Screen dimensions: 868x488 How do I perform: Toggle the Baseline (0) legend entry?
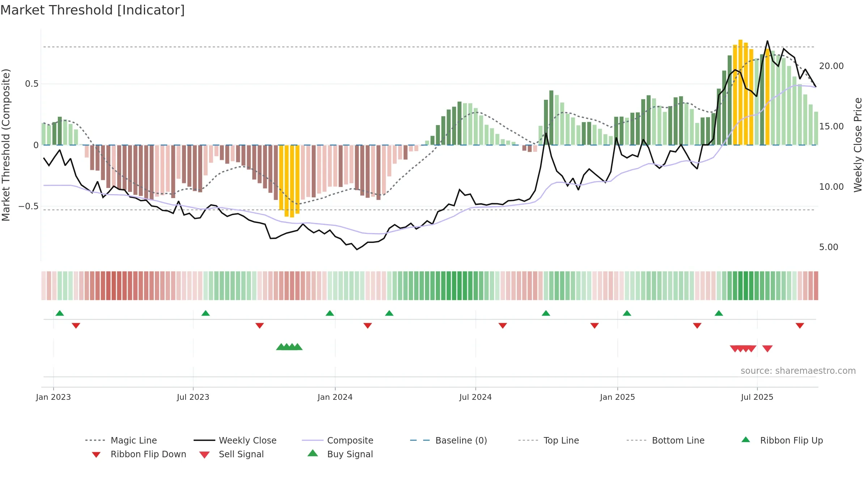point(448,440)
